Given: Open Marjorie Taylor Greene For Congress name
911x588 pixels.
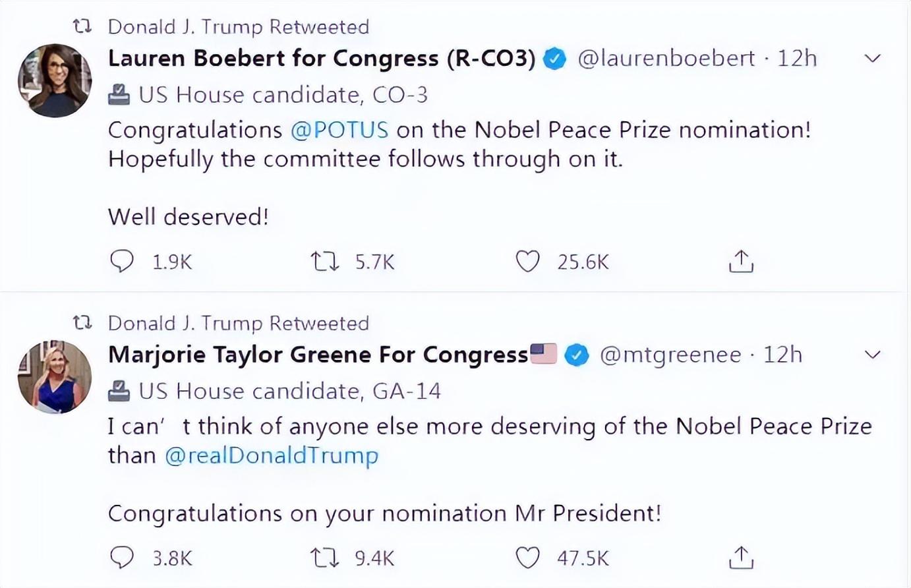Looking at the screenshot, I should tap(318, 355).
